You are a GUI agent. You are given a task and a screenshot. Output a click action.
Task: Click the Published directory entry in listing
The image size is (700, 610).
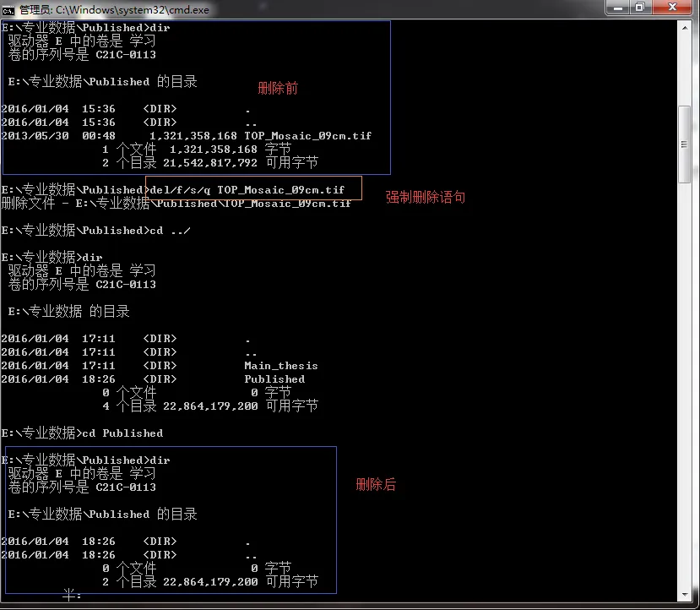(x=274, y=379)
